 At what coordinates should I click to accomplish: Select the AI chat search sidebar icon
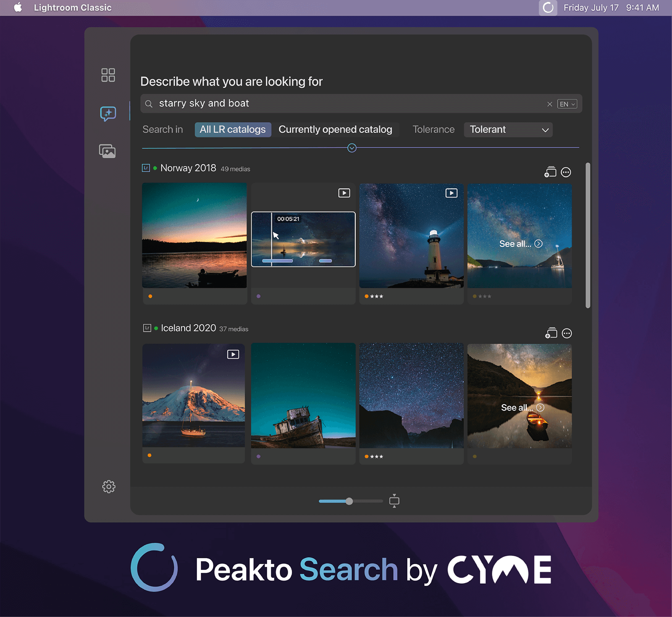[x=108, y=113]
